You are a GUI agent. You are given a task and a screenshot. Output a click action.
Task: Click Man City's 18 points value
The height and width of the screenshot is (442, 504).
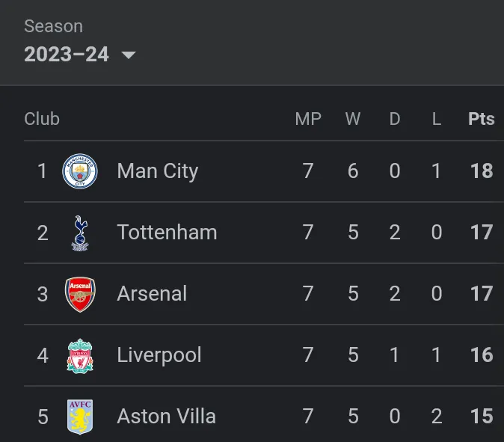(482, 171)
